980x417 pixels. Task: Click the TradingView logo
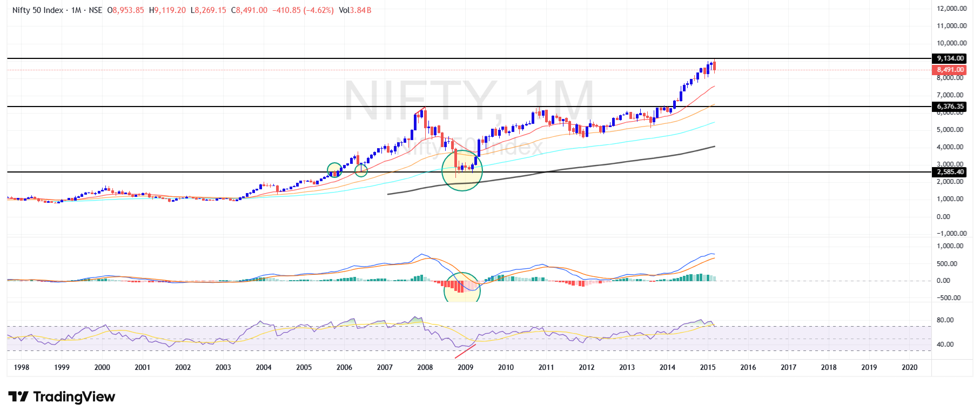[62, 397]
